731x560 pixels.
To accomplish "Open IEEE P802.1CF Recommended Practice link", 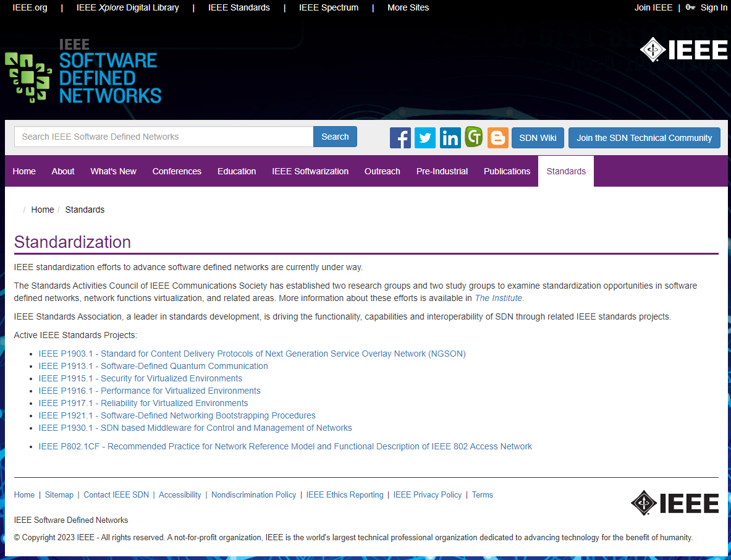I will coord(285,446).
